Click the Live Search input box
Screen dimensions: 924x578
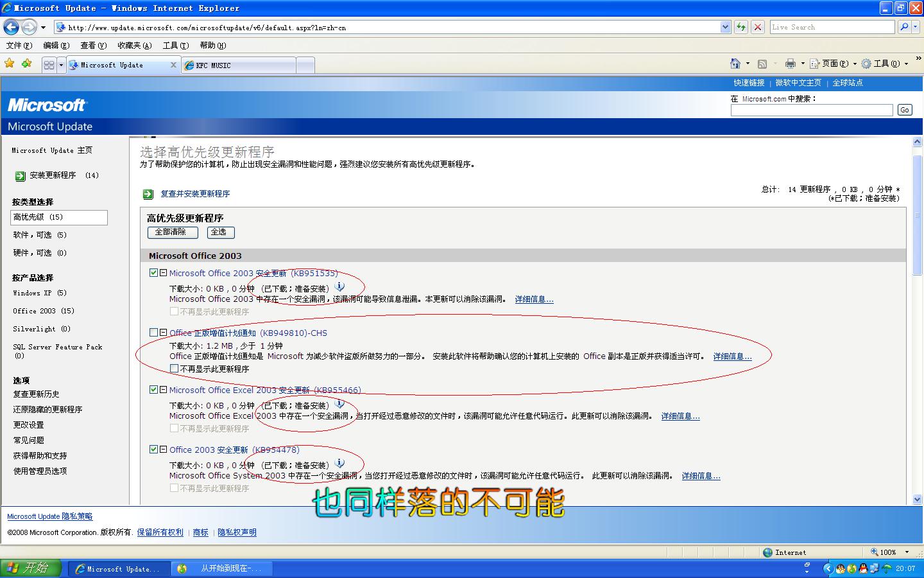(x=832, y=27)
